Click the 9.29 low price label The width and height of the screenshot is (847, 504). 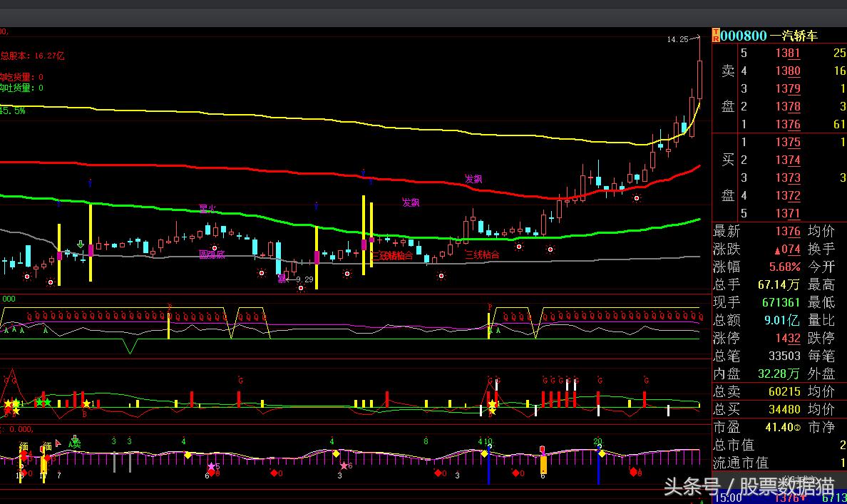coord(304,279)
